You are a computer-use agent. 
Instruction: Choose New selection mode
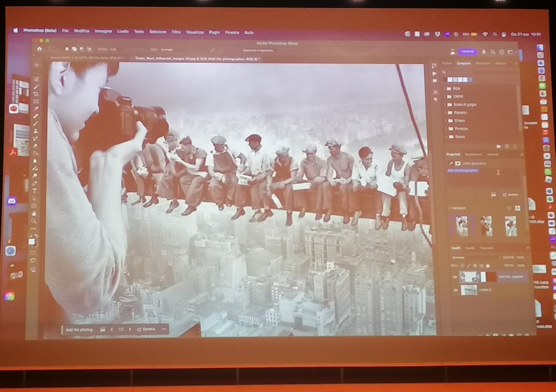pyautogui.click(x=67, y=49)
